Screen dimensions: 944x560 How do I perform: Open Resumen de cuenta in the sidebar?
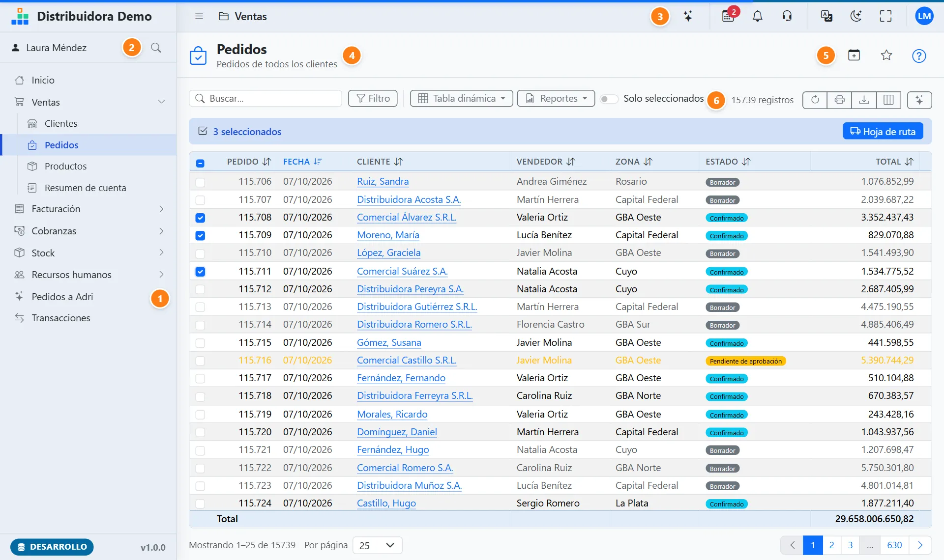88,188
